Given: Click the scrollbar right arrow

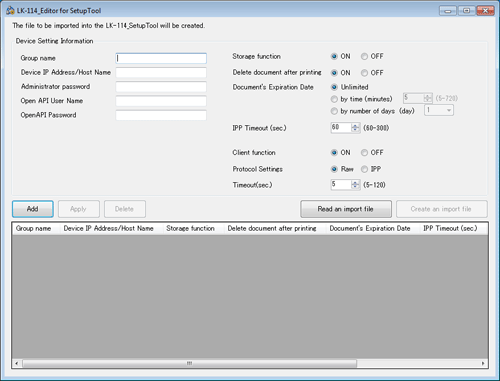Looking at the screenshot, I should click(483, 363).
